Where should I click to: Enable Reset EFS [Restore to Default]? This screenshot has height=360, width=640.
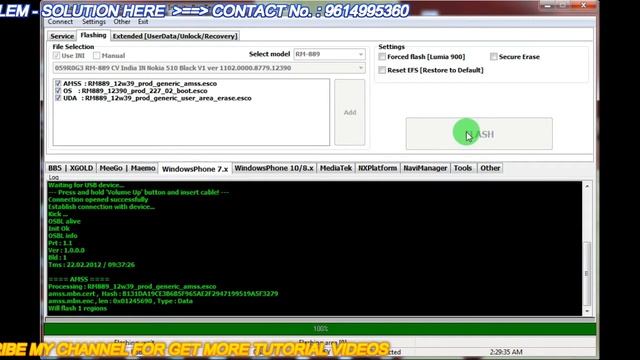[382, 70]
